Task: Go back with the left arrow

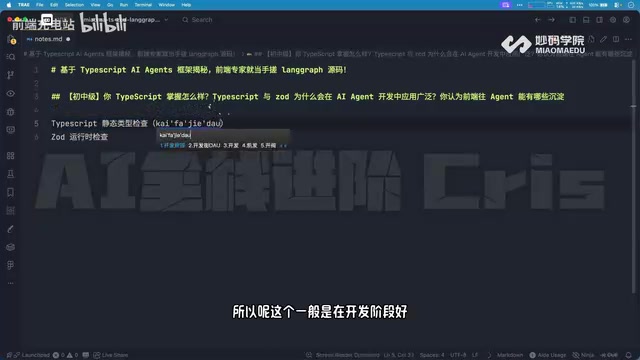Action: tap(538, 20)
